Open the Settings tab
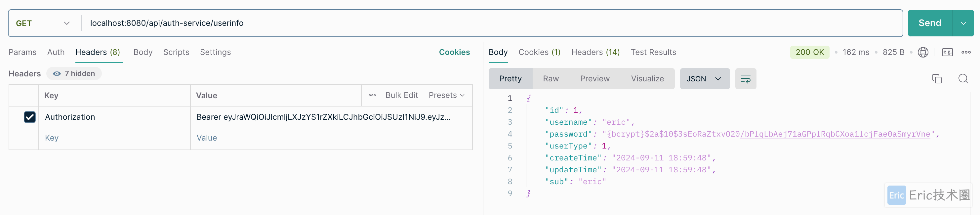 215,52
